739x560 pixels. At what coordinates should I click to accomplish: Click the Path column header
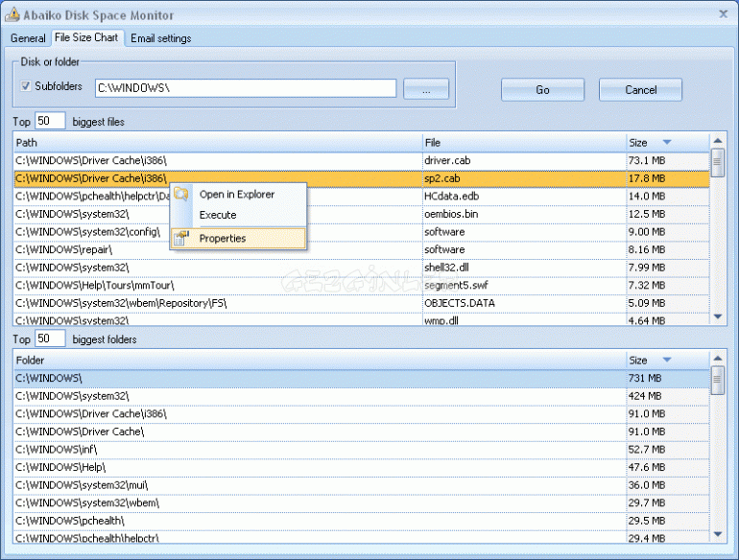(218, 143)
